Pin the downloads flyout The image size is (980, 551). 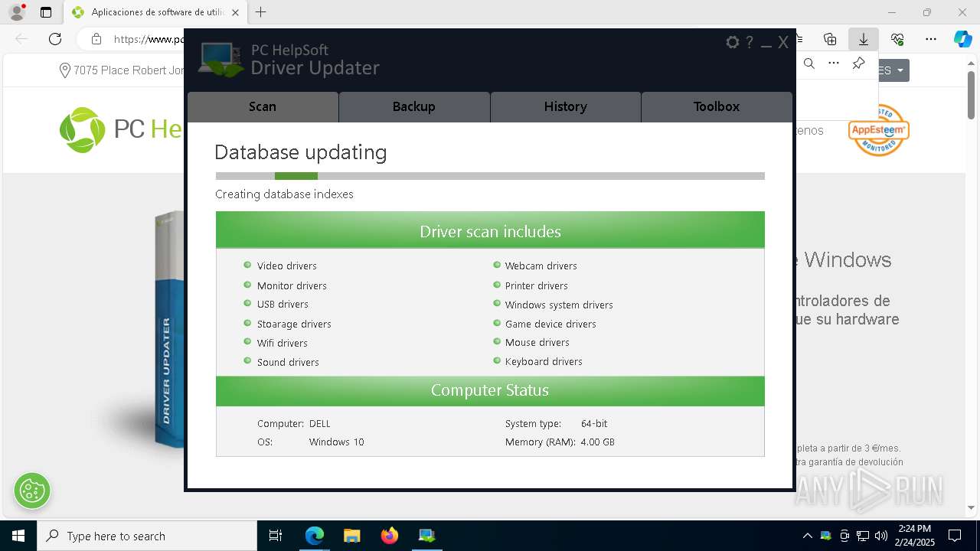[858, 64]
